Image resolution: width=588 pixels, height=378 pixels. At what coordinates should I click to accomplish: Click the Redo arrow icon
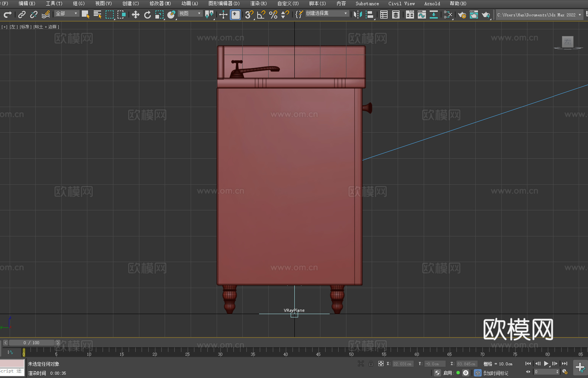click(7, 14)
